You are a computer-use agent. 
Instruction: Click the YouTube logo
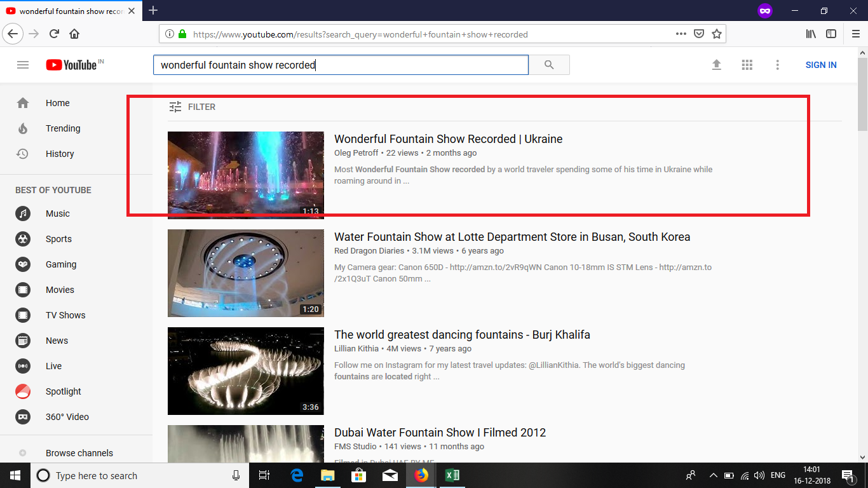tap(71, 65)
